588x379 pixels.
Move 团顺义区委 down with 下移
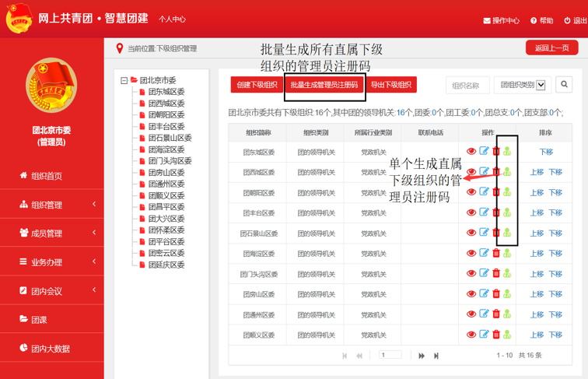coord(555,335)
